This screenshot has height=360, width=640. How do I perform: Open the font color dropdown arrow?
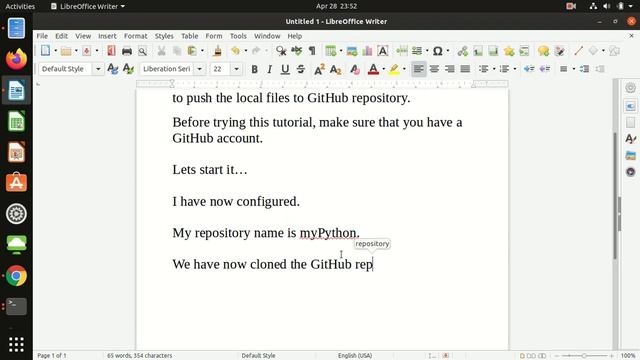point(383,69)
